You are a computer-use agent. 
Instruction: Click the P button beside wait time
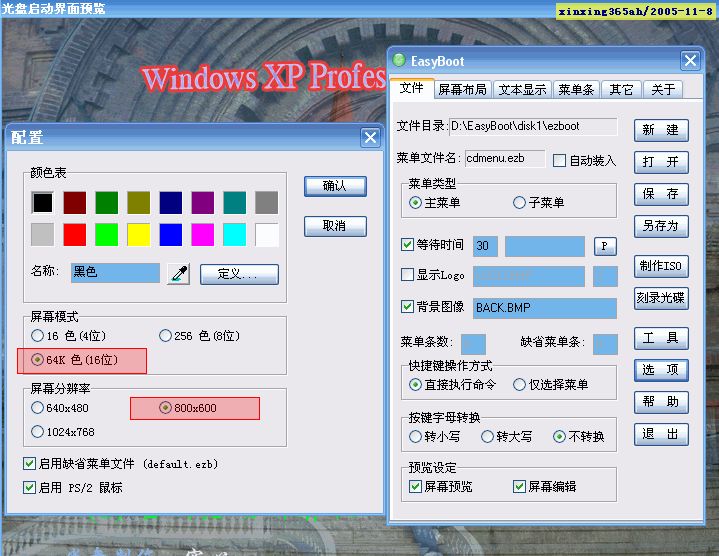click(605, 246)
